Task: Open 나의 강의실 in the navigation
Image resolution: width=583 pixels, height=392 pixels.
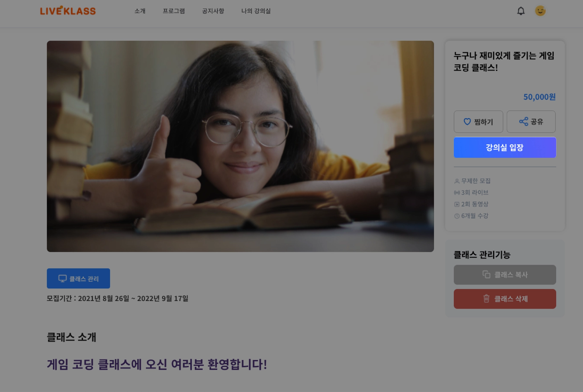Action: click(256, 11)
